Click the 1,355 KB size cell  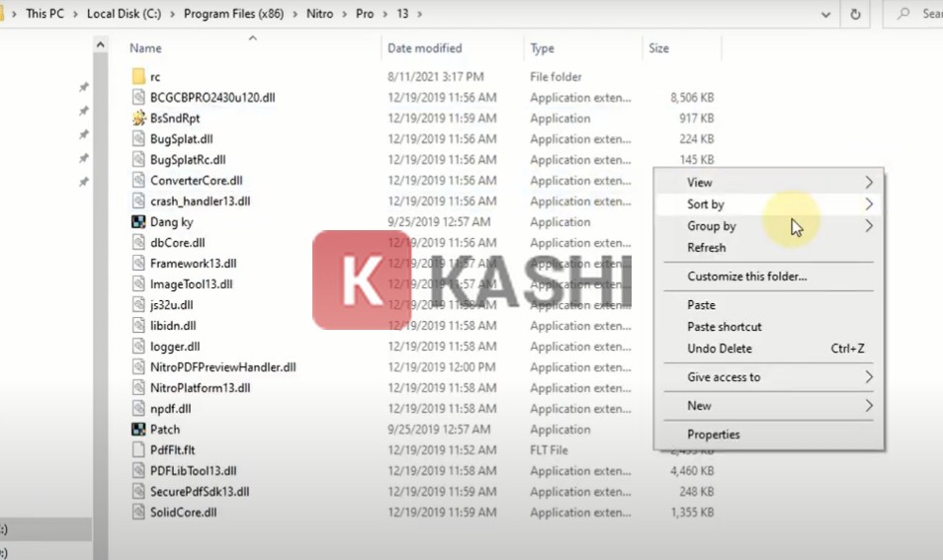[x=692, y=512]
